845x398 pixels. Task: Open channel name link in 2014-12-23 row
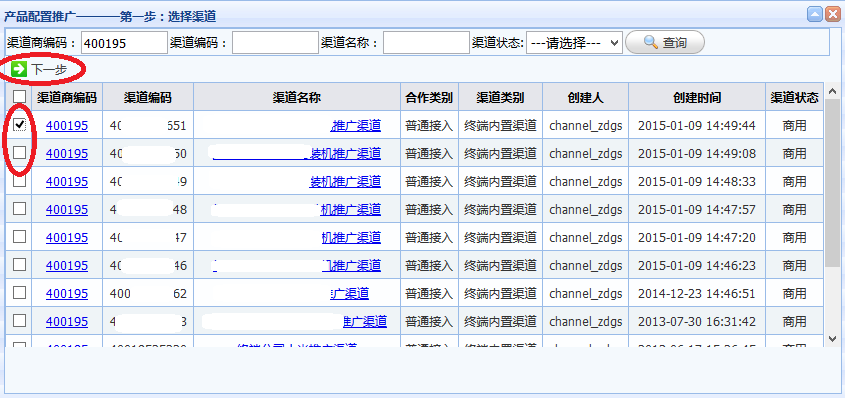click(350, 293)
